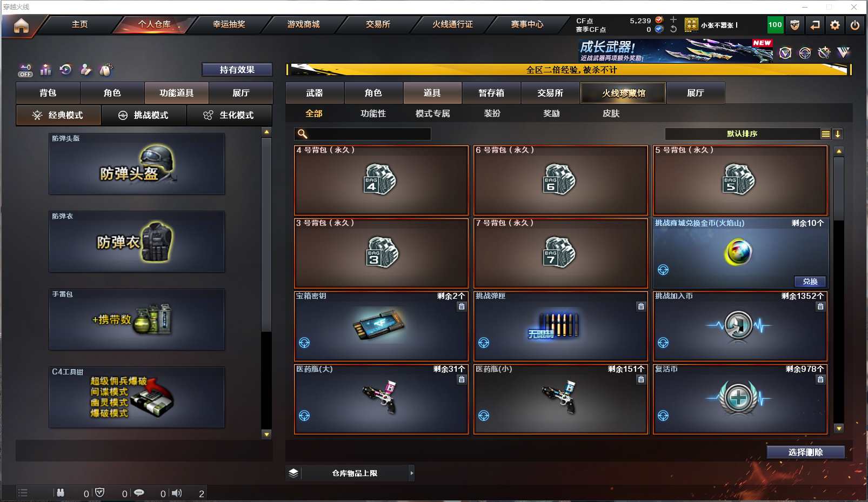Click 兑换 button on gold coin item

[810, 282]
